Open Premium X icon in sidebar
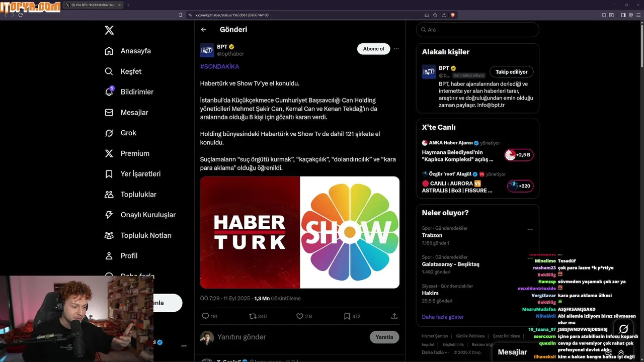The height and width of the screenshot is (362, 644). pos(109,153)
